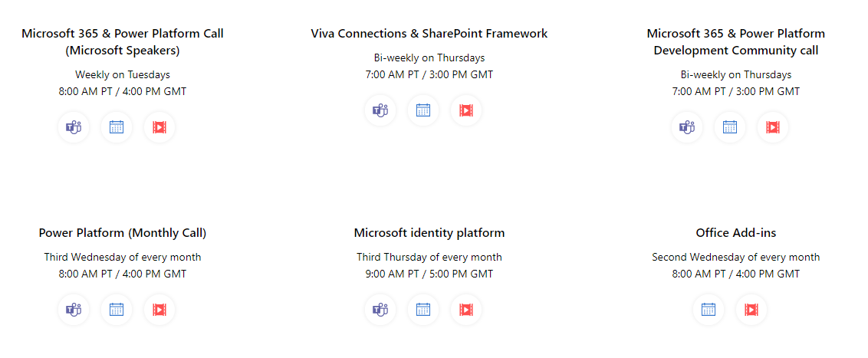868x358 pixels.
Task: Open Office Add-ins video recordings icon
Action: pyautogui.click(x=751, y=309)
